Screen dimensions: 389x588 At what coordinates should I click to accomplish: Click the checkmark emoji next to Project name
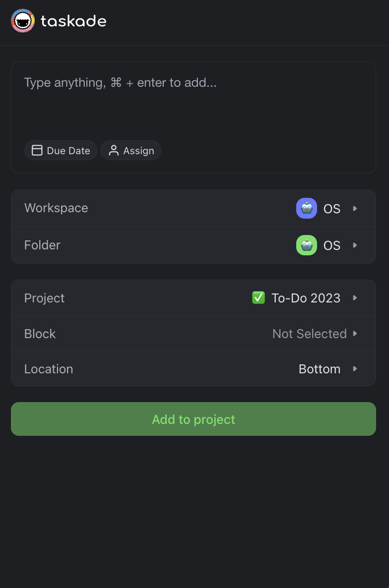pyautogui.click(x=258, y=297)
